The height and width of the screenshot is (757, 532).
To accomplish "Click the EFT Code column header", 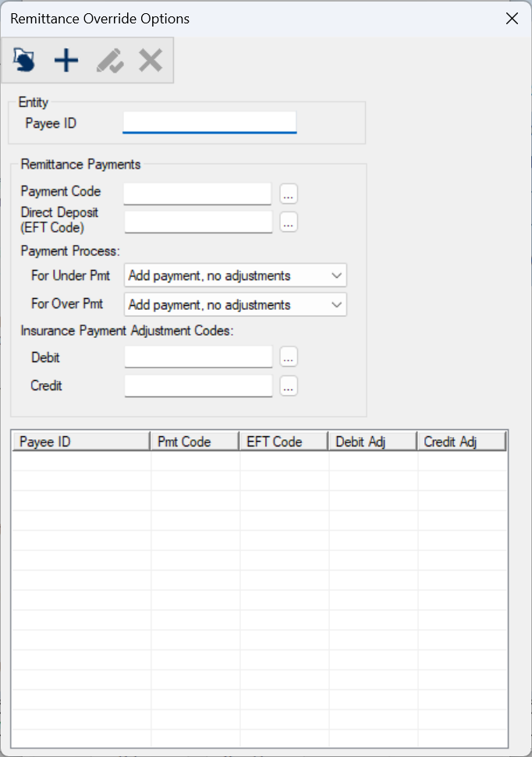I will click(x=283, y=442).
